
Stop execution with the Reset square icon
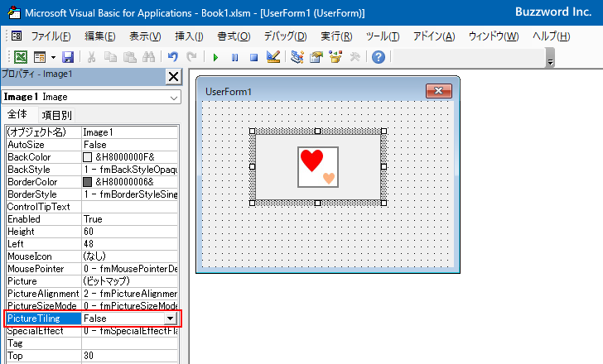[x=253, y=58]
